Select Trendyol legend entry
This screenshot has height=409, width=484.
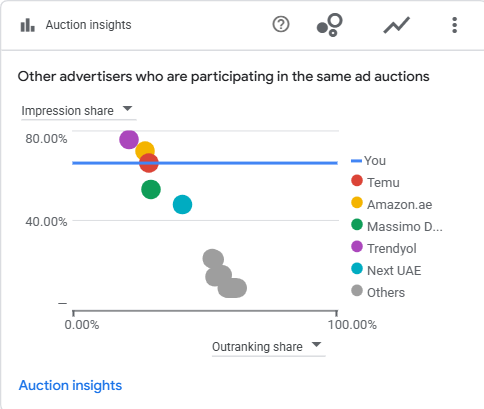point(384,248)
